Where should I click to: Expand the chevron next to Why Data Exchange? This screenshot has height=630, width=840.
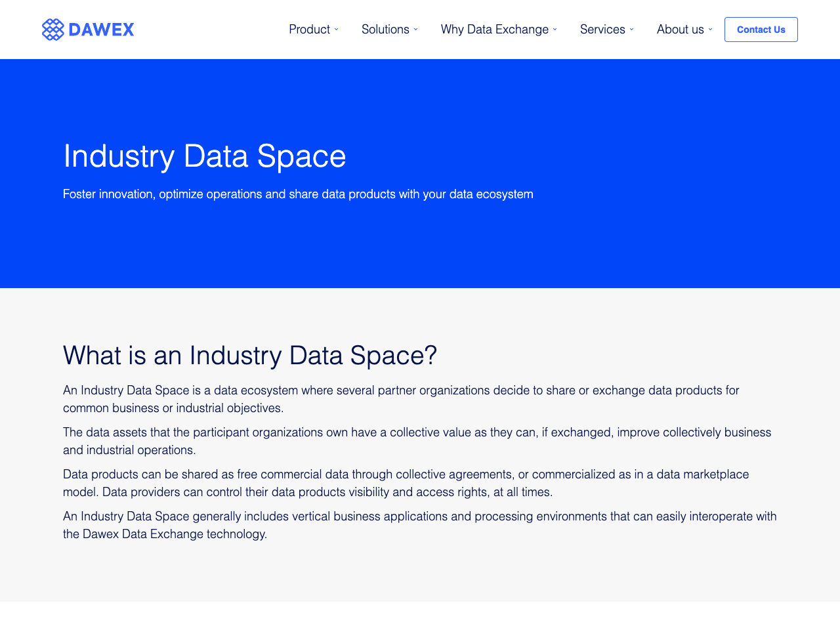(555, 30)
